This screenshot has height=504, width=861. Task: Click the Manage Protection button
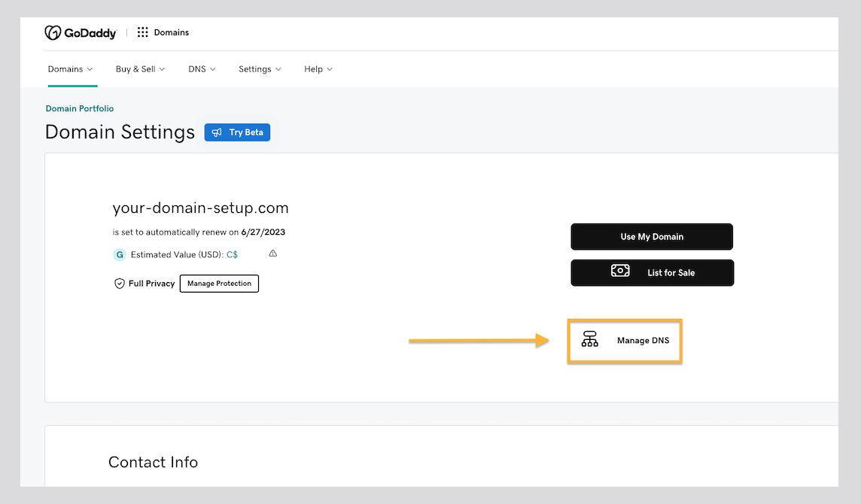coord(219,284)
